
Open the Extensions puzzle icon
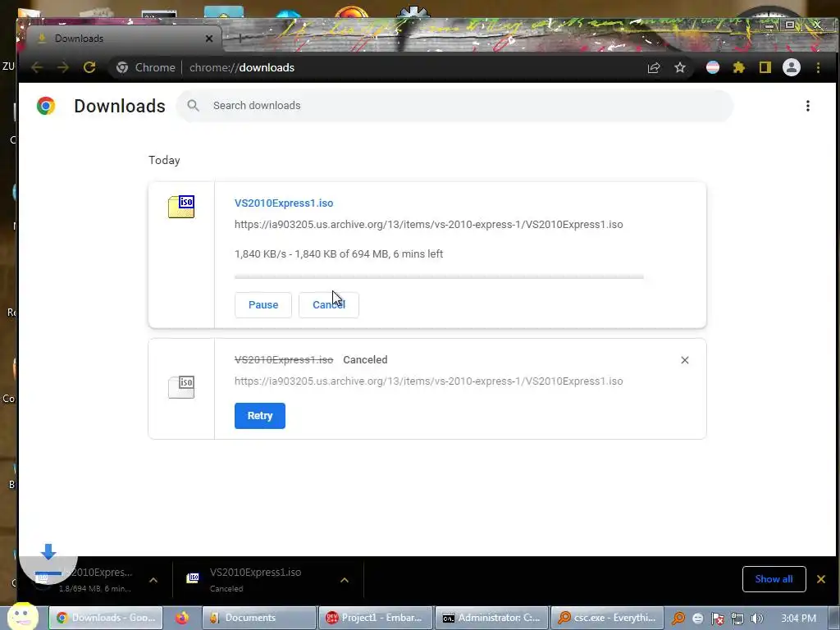click(739, 67)
